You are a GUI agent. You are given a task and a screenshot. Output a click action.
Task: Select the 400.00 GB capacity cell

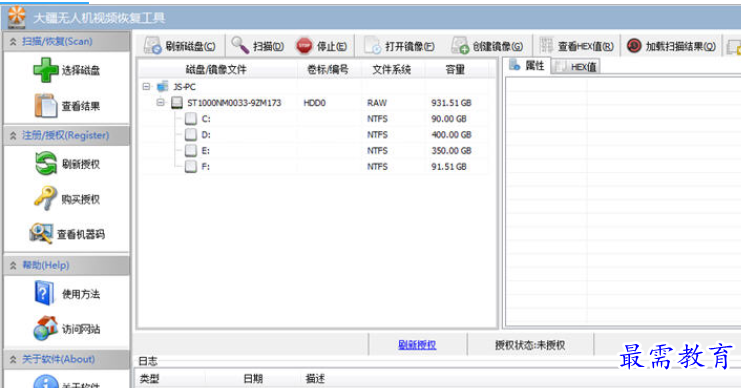click(451, 135)
